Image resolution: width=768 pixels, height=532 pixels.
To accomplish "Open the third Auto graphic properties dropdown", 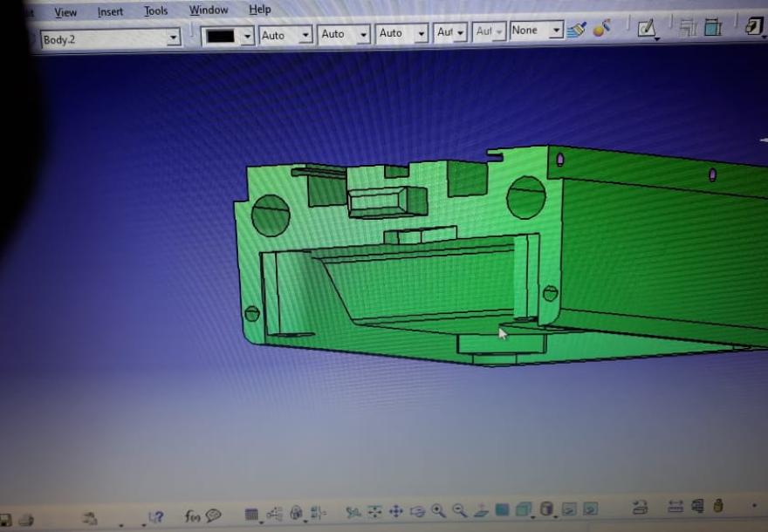I will [x=401, y=33].
